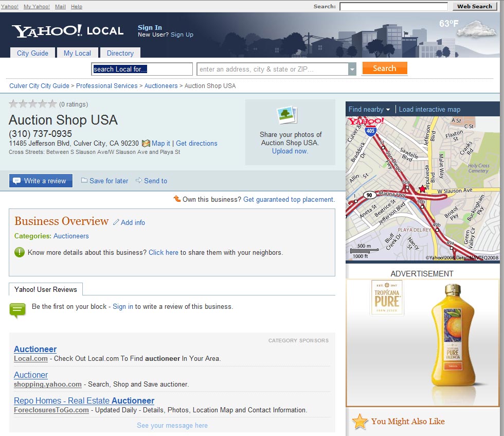Open Help from top bar
Viewport: 504px width, 436px height.
[77, 7]
